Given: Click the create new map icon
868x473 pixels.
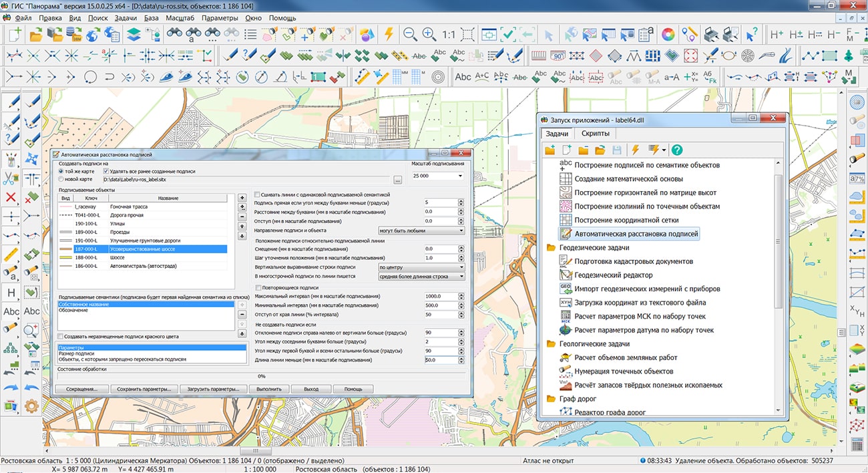Looking at the screenshot, I should (x=15, y=34).
